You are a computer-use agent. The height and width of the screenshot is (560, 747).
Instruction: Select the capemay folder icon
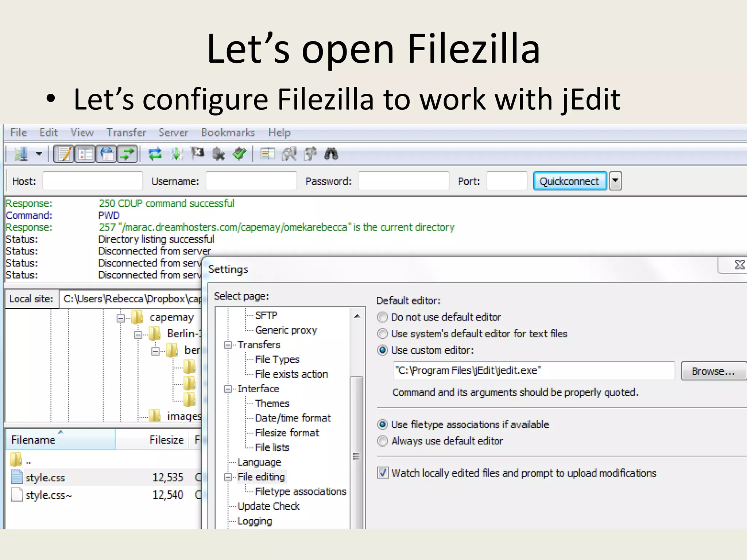point(138,317)
